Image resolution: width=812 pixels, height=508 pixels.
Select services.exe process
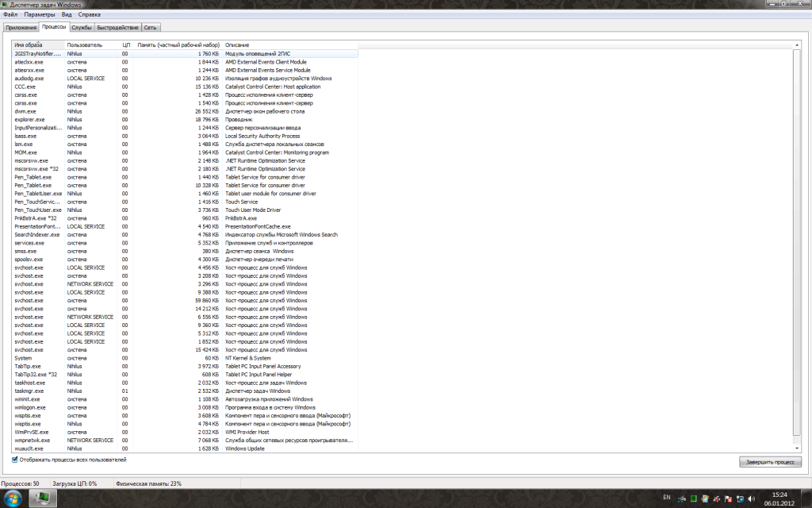185,243
